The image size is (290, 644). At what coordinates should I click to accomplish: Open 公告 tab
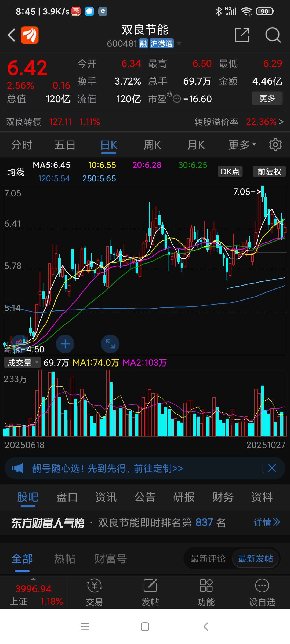click(x=145, y=497)
